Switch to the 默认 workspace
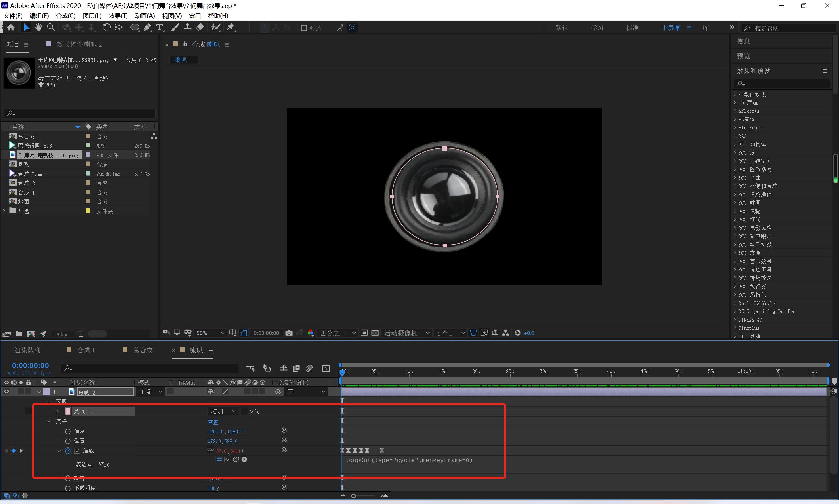The image size is (839, 504). (x=562, y=28)
